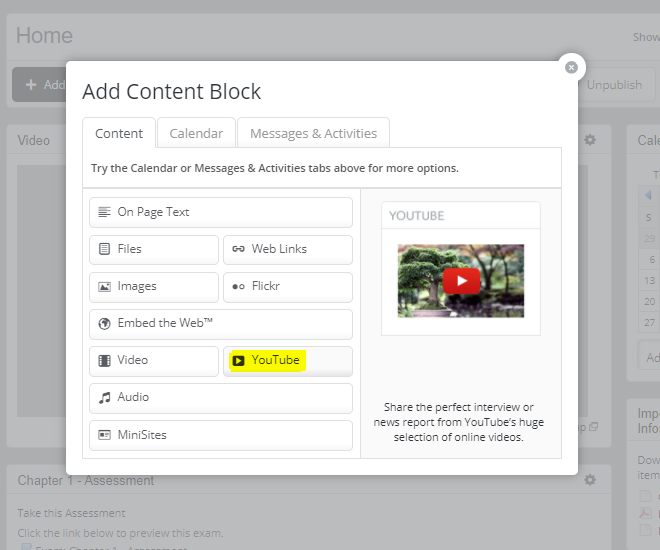Click the Chapter 1 - Assessment heading

[86, 481]
